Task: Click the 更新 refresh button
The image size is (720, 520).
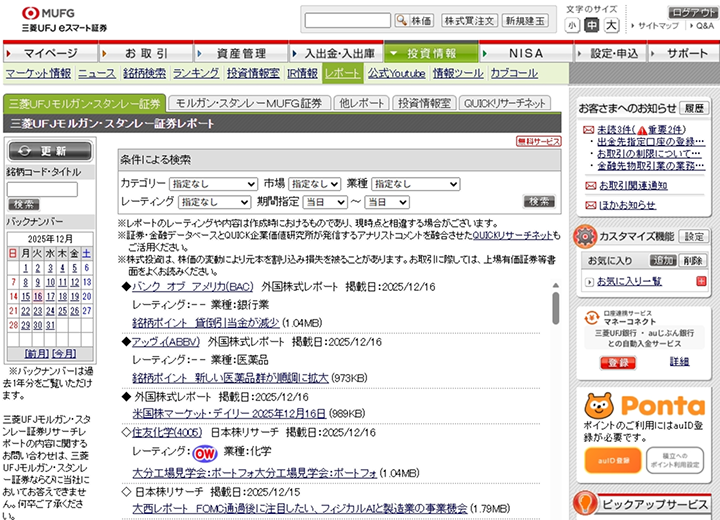Action: [42, 151]
